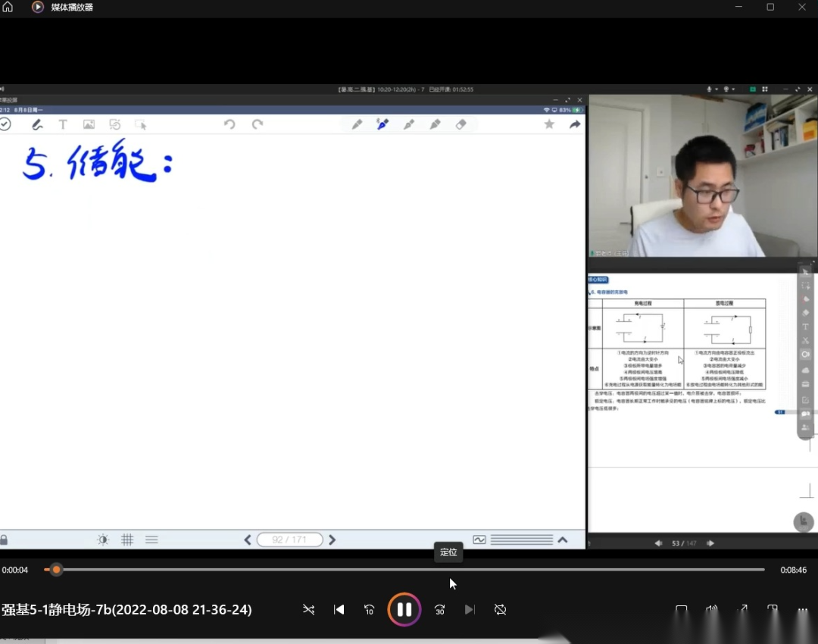Viewport: 818px width, 644px height.
Task: Minimize the media player window
Action: (x=739, y=7)
